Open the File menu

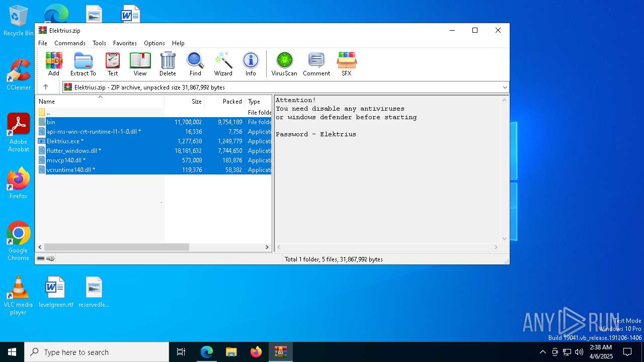click(x=43, y=43)
